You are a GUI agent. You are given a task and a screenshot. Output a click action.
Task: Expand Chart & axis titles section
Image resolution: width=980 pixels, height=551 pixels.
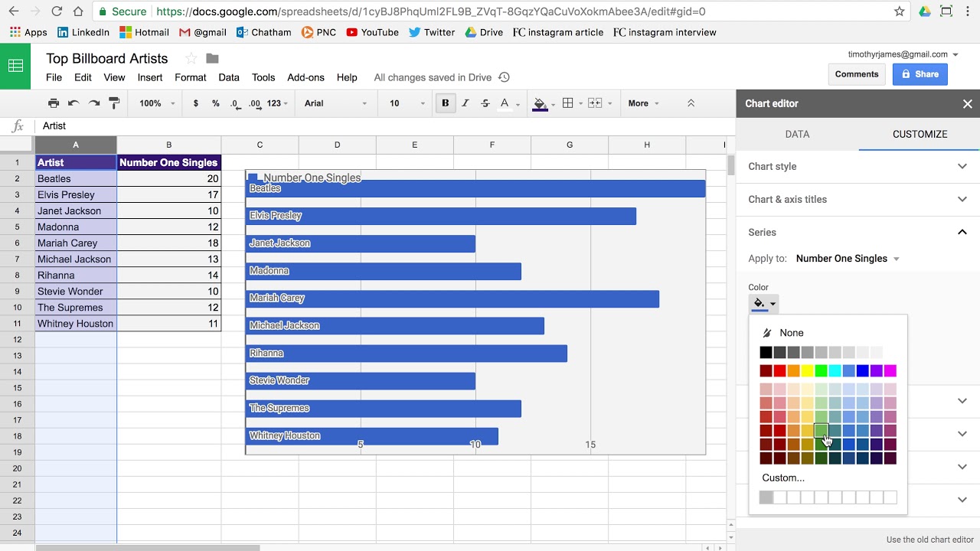pos(857,199)
